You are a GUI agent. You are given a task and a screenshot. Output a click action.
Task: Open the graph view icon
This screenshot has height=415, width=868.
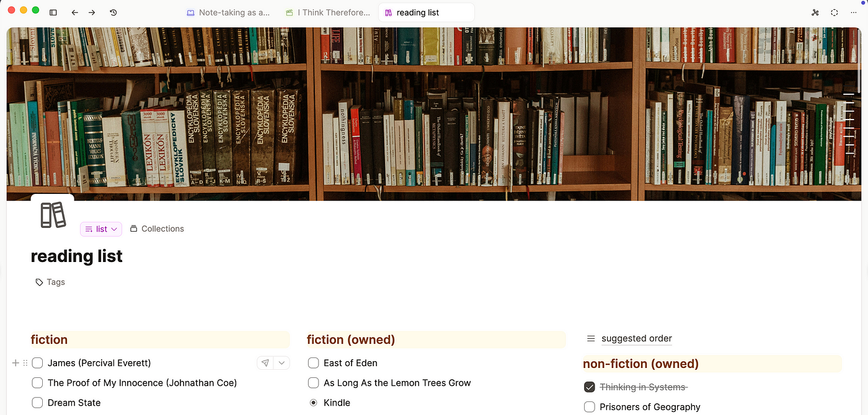click(815, 12)
